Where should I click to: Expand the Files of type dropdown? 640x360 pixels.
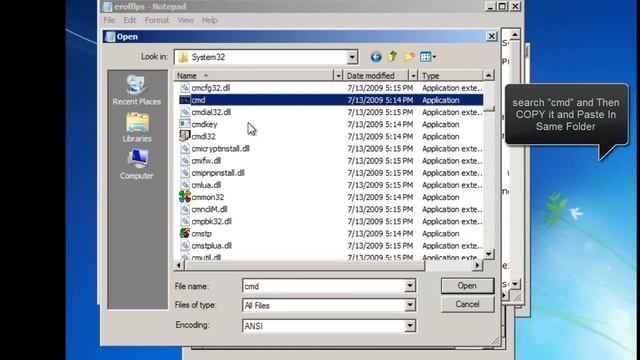410,305
